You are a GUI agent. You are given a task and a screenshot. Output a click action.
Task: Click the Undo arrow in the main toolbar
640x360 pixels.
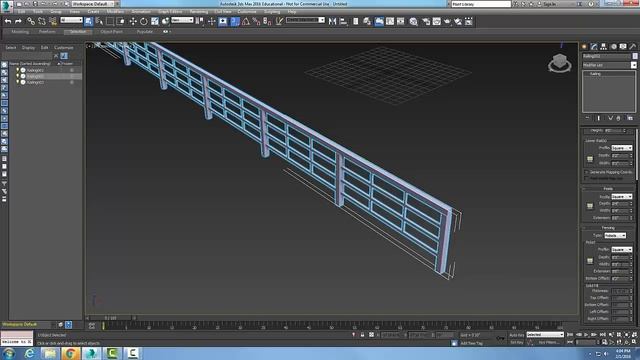click(x=8, y=21)
